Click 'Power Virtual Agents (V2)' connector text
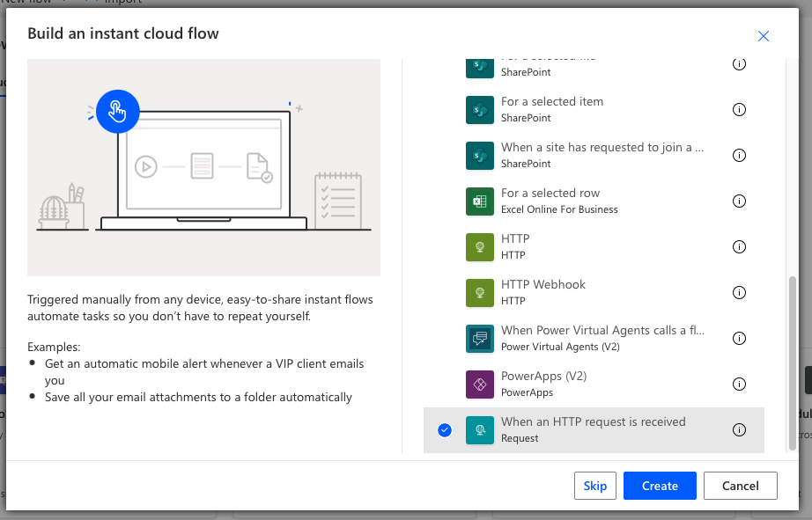 (560, 347)
